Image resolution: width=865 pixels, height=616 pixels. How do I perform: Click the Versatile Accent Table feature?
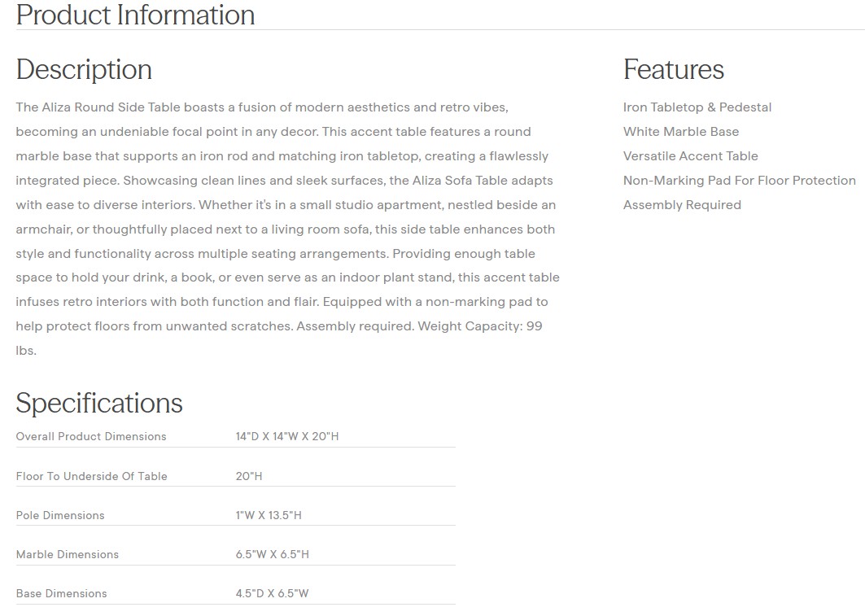coord(690,156)
